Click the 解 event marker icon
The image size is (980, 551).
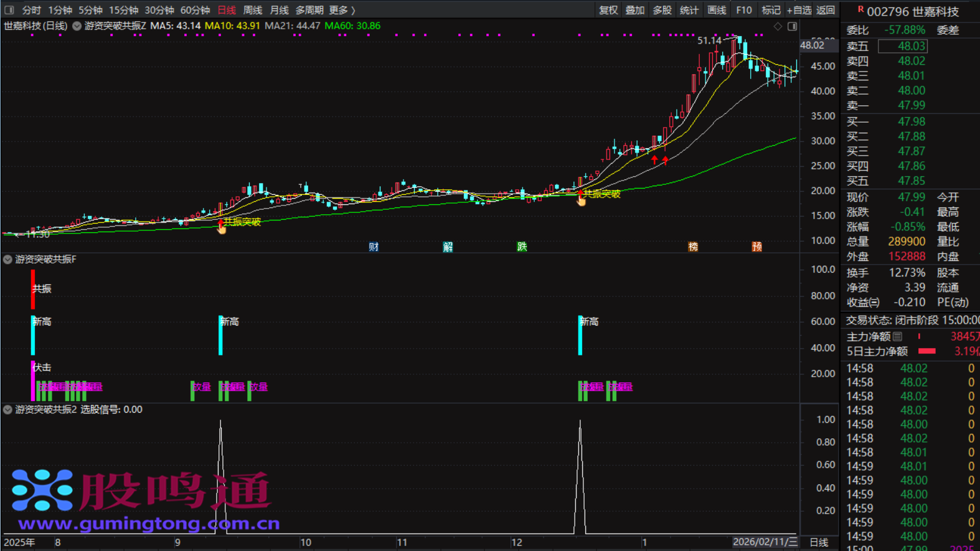pos(448,247)
